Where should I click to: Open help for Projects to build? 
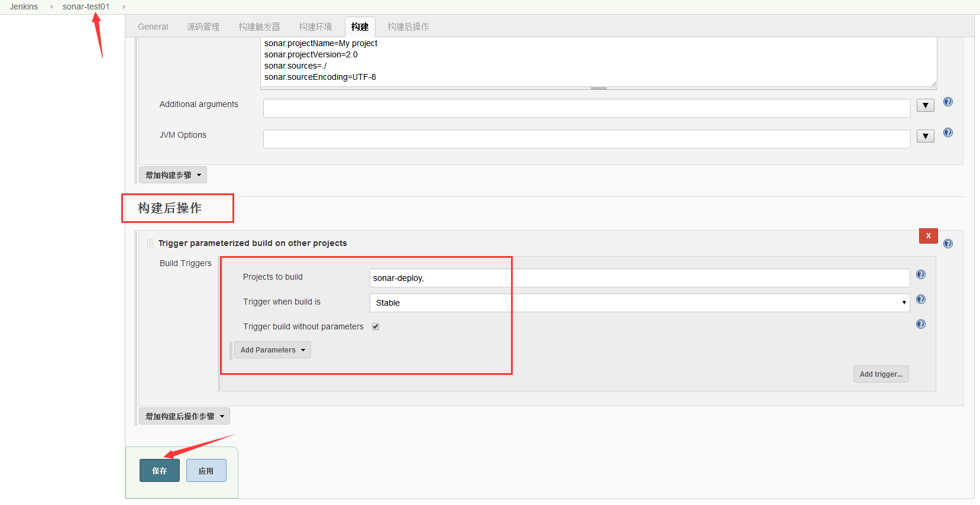920,274
